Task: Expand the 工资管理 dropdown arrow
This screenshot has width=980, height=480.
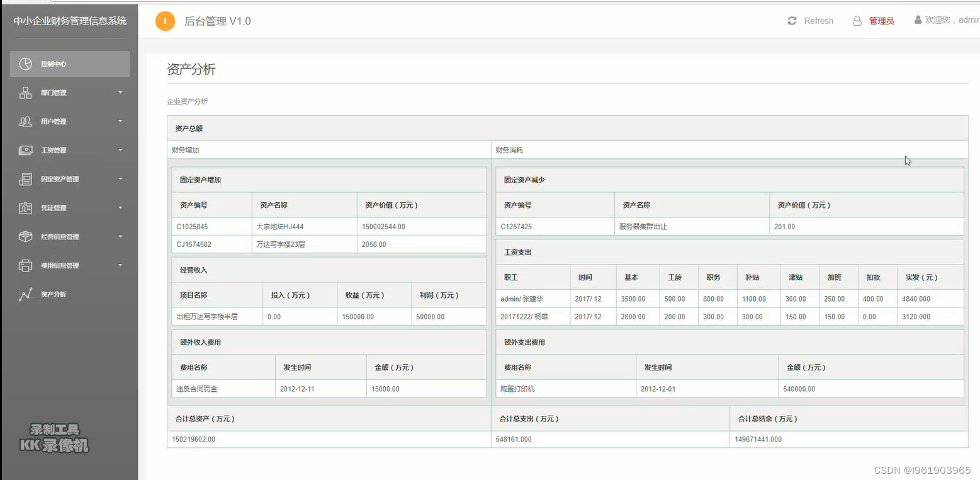Action: [120, 151]
